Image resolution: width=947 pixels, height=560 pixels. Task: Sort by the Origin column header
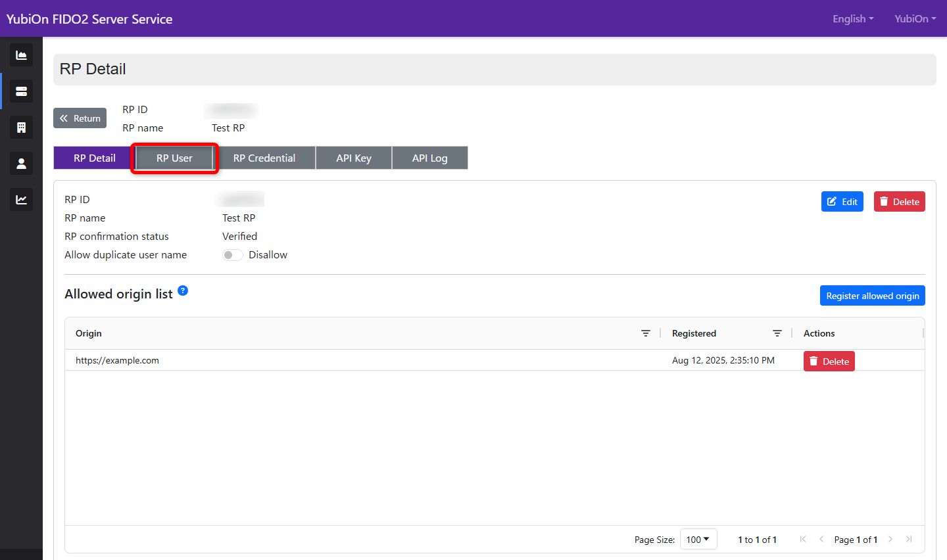(89, 333)
